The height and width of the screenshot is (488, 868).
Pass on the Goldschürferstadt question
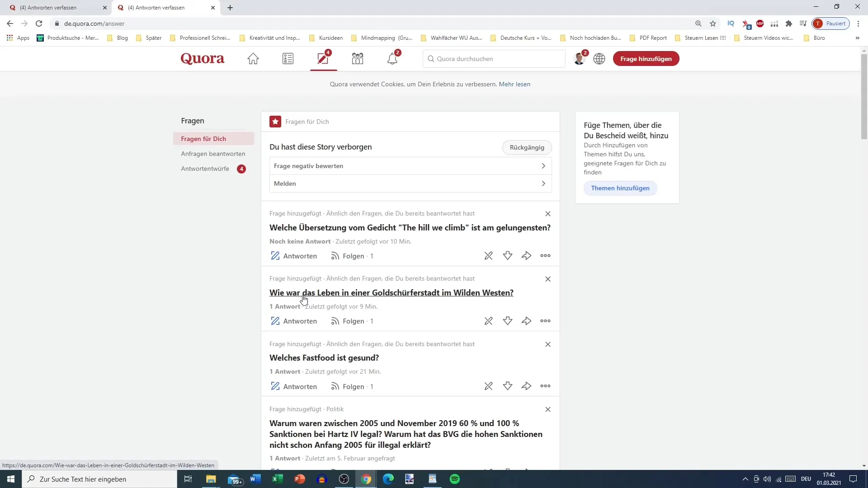[x=489, y=321]
